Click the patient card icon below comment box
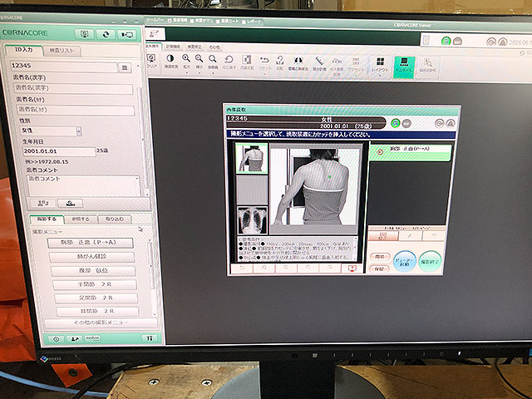Viewport: 532px width, 399px height. [42, 203]
